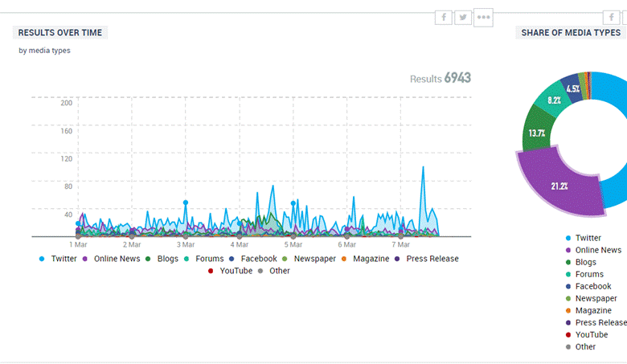The width and height of the screenshot is (627, 364).
Task: Share Results Over Time chart on Twitter
Action: pos(463,18)
